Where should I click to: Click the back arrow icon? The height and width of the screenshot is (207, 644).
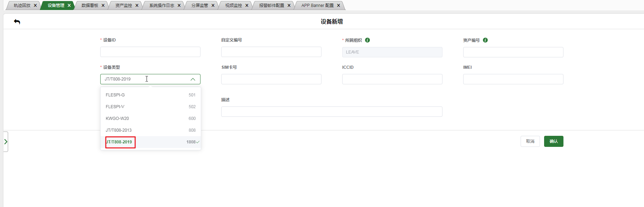click(17, 22)
